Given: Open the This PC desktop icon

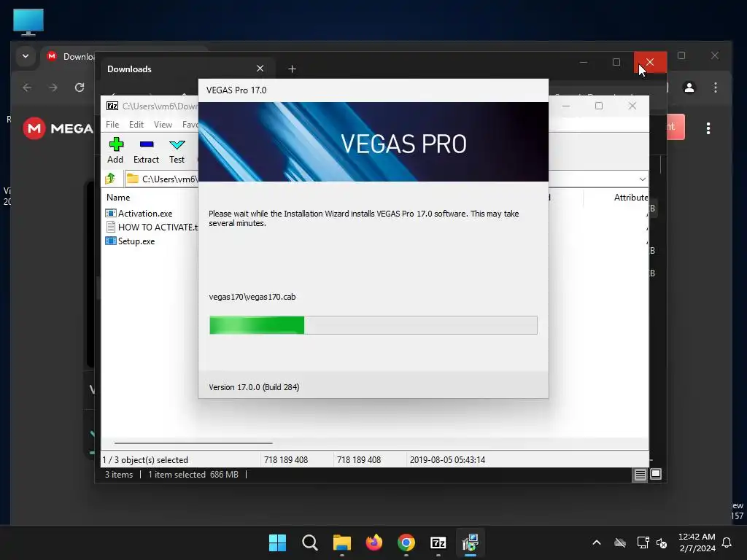Looking at the screenshot, I should 28,22.
